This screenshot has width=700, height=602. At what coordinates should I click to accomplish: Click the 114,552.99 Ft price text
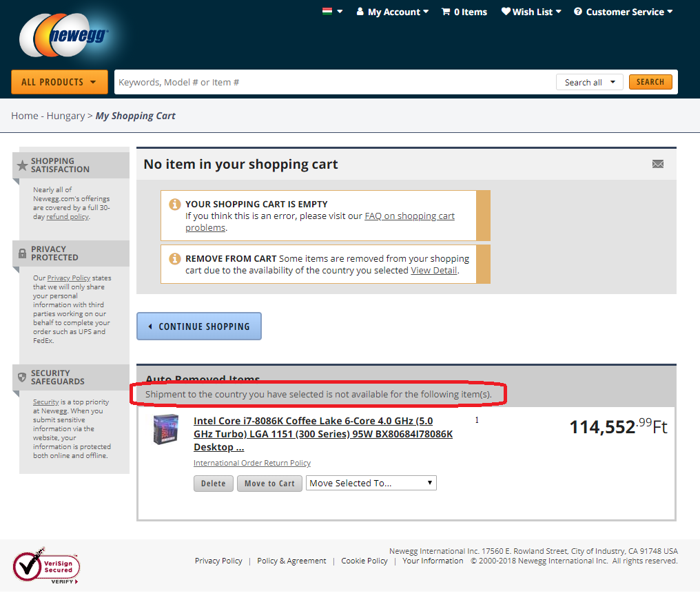click(618, 426)
